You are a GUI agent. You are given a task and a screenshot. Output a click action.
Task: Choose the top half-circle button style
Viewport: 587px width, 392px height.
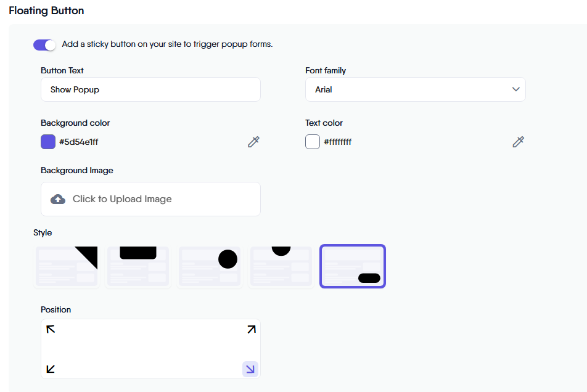[281, 266]
